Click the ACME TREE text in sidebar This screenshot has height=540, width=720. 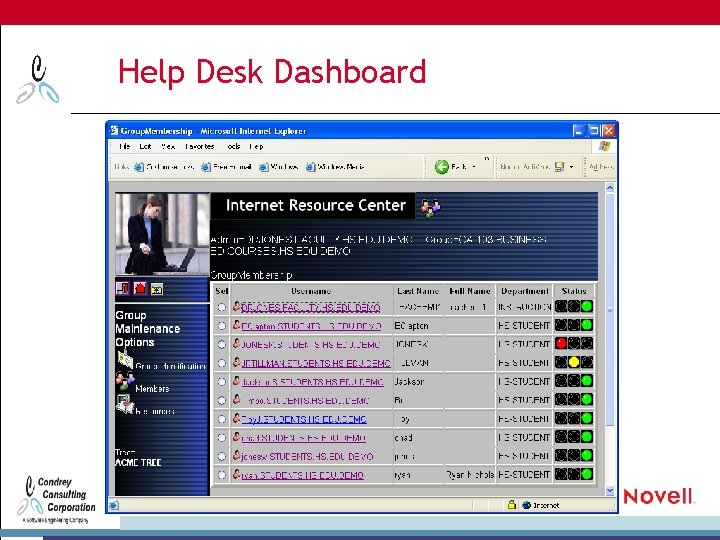(138, 462)
